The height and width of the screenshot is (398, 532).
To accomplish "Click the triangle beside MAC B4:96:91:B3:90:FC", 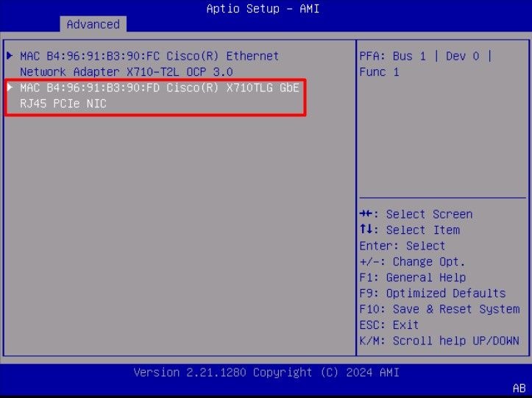I will (x=10, y=56).
